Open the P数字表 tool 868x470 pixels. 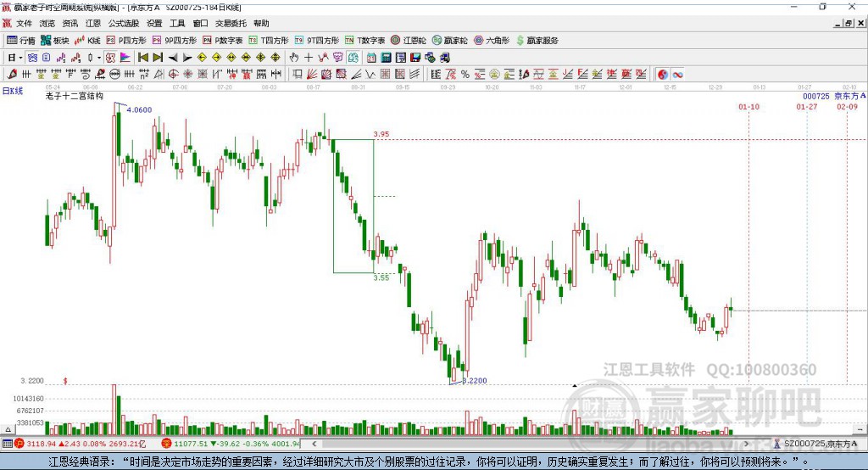(x=223, y=41)
